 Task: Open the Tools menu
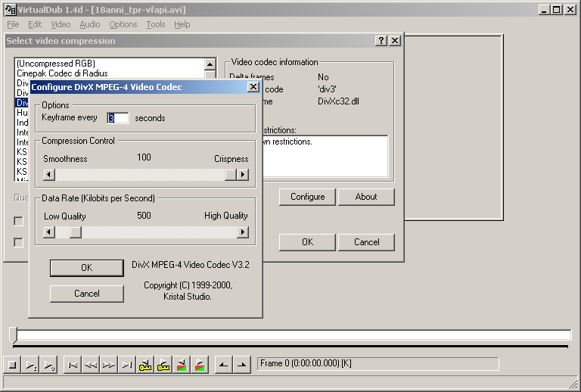click(x=156, y=24)
